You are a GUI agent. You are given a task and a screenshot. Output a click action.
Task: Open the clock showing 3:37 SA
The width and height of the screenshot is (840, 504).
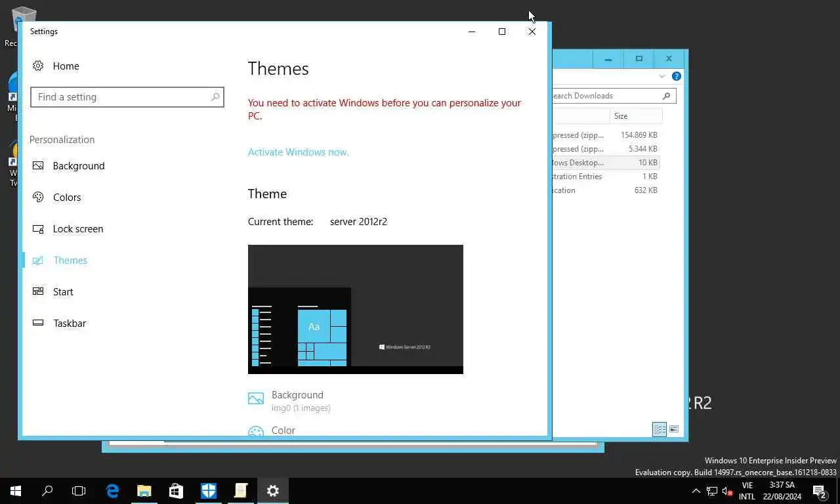782,491
